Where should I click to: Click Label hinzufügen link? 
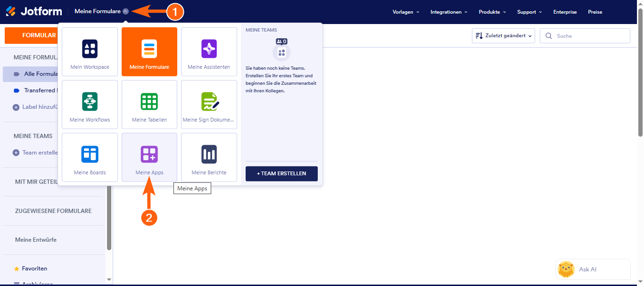(x=40, y=107)
